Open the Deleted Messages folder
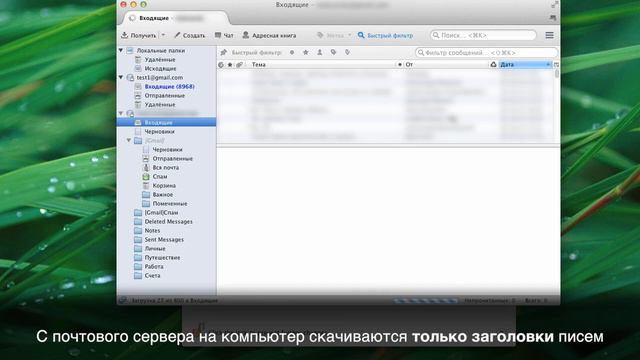Screen dimensions: 640x360 (x=168, y=221)
